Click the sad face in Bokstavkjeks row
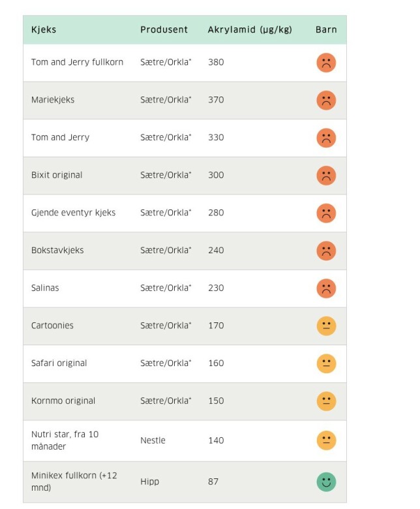The width and height of the screenshot is (420, 509). click(x=326, y=251)
